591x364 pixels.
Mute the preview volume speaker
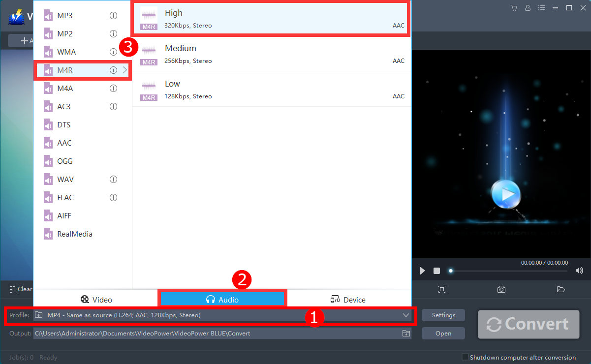579,271
